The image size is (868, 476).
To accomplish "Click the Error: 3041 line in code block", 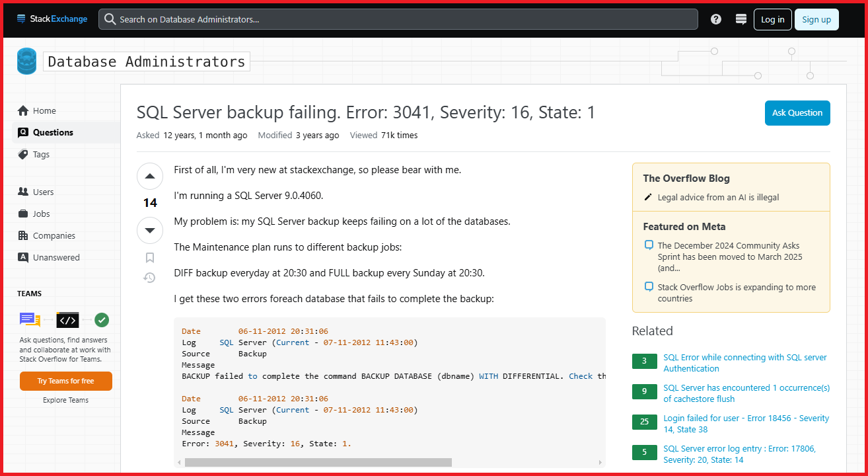I will point(267,444).
